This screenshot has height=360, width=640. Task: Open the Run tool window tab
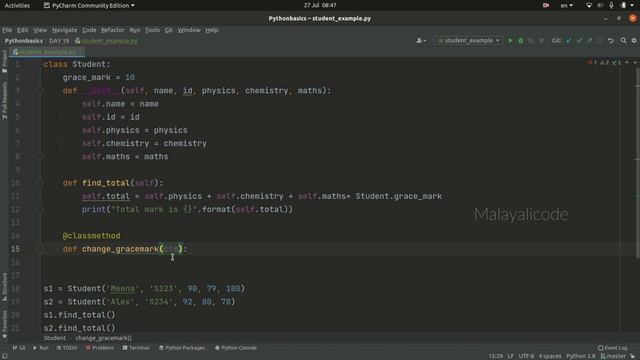pyautogui.click(x=40, y=348)
